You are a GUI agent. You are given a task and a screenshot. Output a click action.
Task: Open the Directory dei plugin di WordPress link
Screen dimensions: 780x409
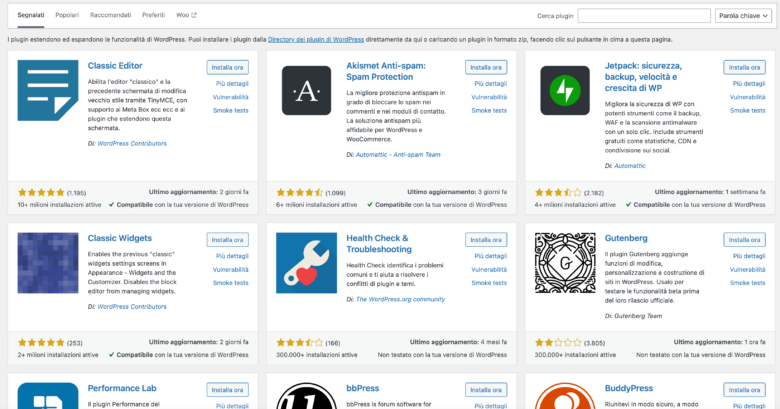click(x=316, y=39)
